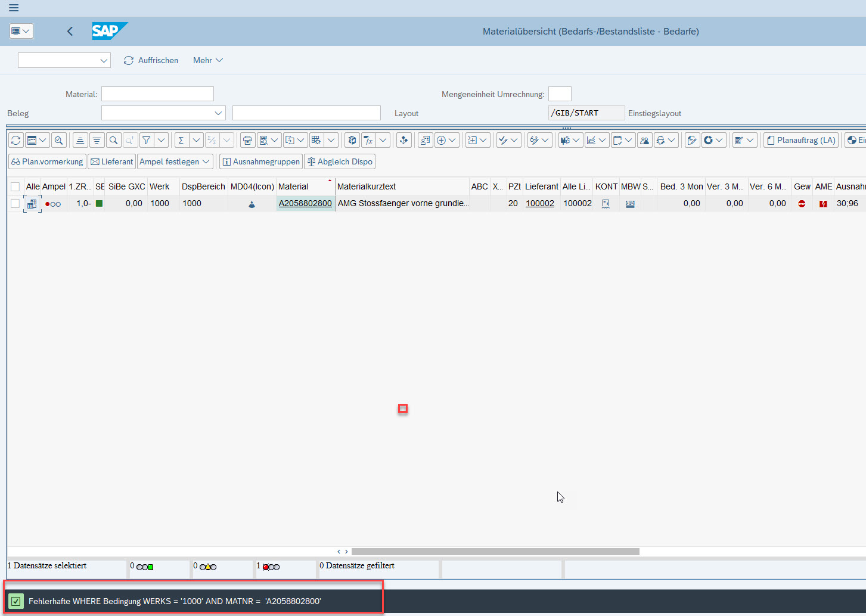The width and height of the screenshot is (866, 616).
Task: Open material link A2058802800
Action: coord(305,204)
